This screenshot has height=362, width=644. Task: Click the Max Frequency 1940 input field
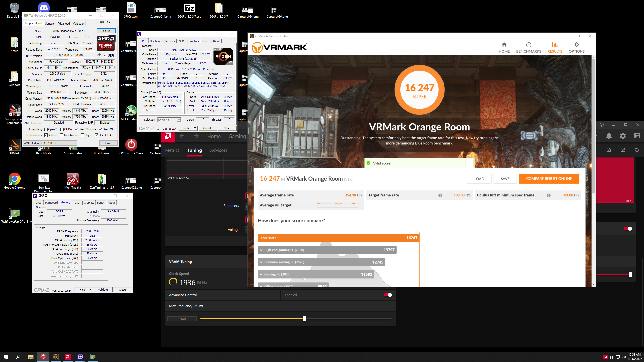click(182, 319)
